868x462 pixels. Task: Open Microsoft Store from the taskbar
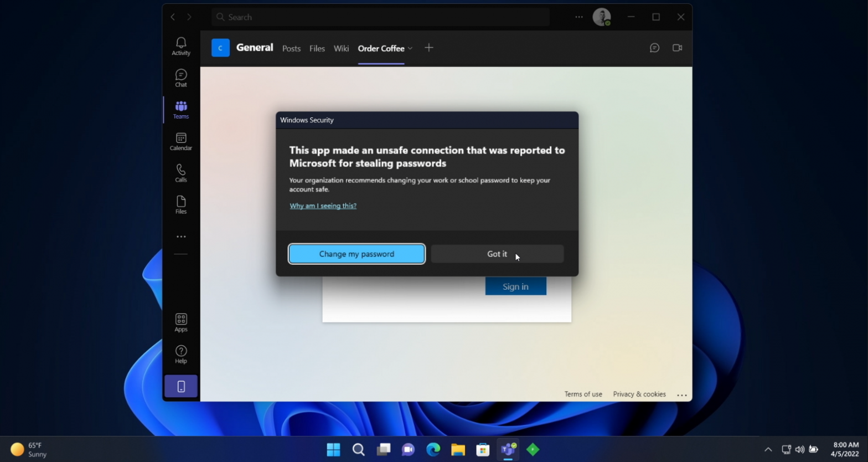click(x=483, y=449)
